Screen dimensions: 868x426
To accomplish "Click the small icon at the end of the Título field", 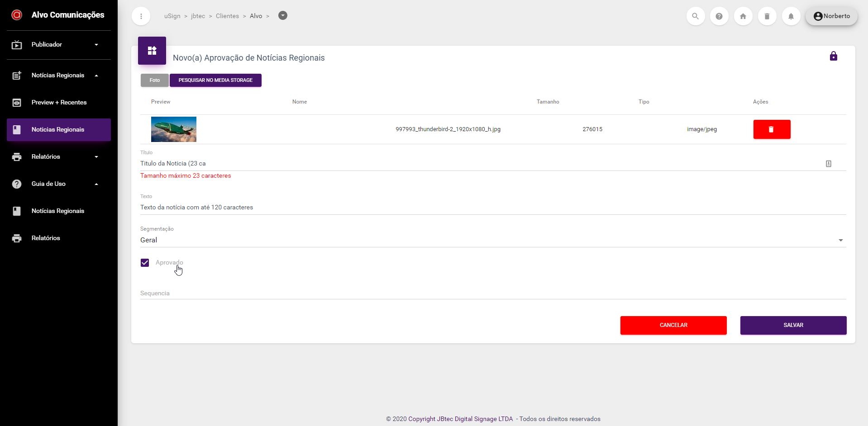I will point(829,164).
